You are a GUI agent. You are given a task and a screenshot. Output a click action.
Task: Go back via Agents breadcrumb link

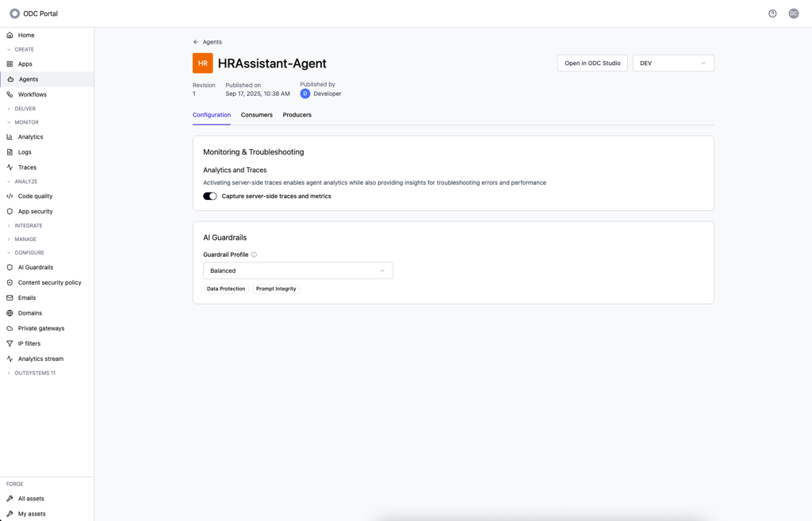(x=212, y=42)
